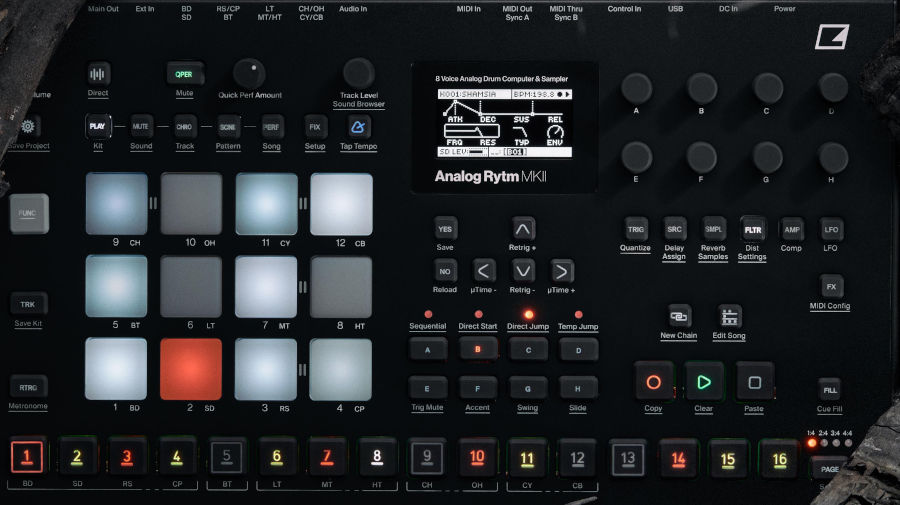Select bank A Sequential button
The width and height of the screenshot is (900, 505).
pos(428,349)
